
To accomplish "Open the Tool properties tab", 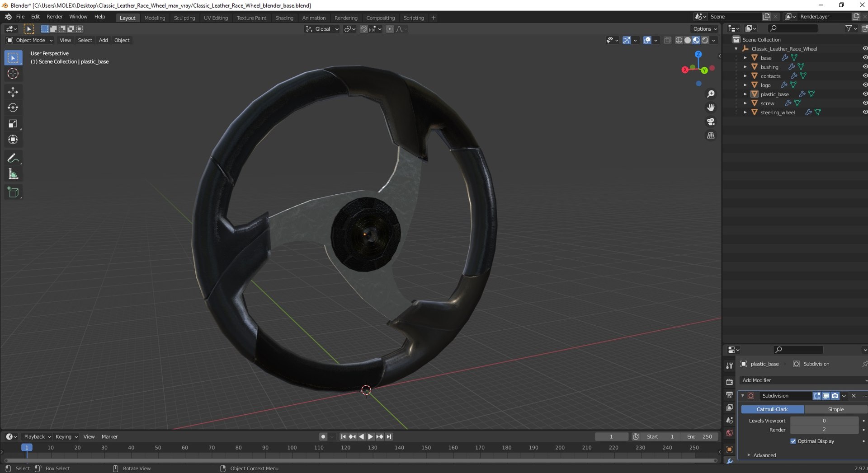I will click(729, 365).
